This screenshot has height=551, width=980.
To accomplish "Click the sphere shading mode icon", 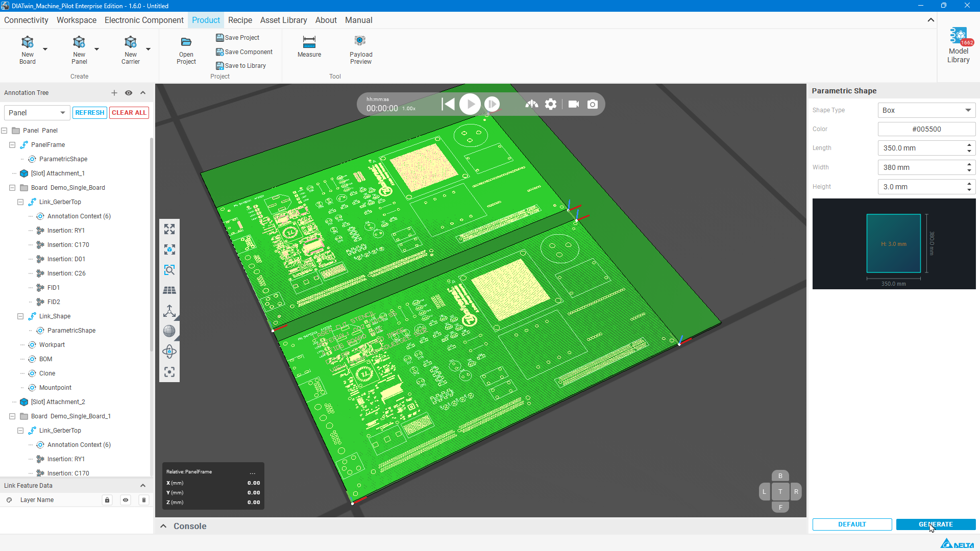I will 169,331.
